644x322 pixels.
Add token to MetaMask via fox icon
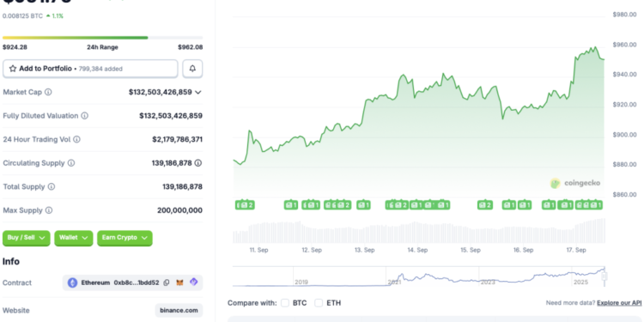tap(180, 283)
